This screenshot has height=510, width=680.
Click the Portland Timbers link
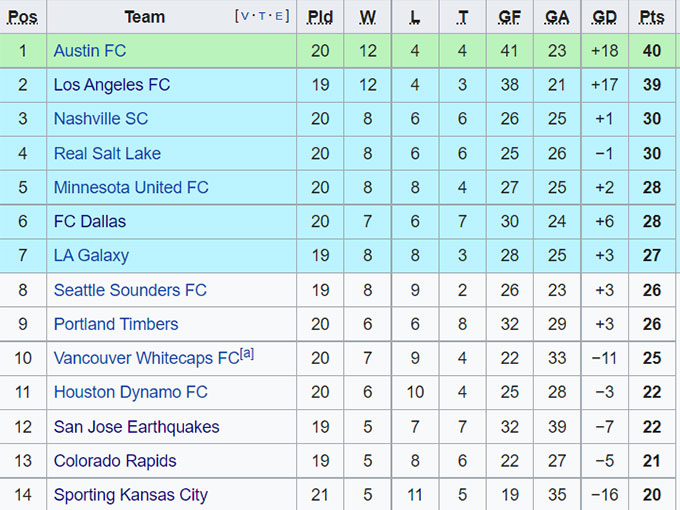click(116, 324)
